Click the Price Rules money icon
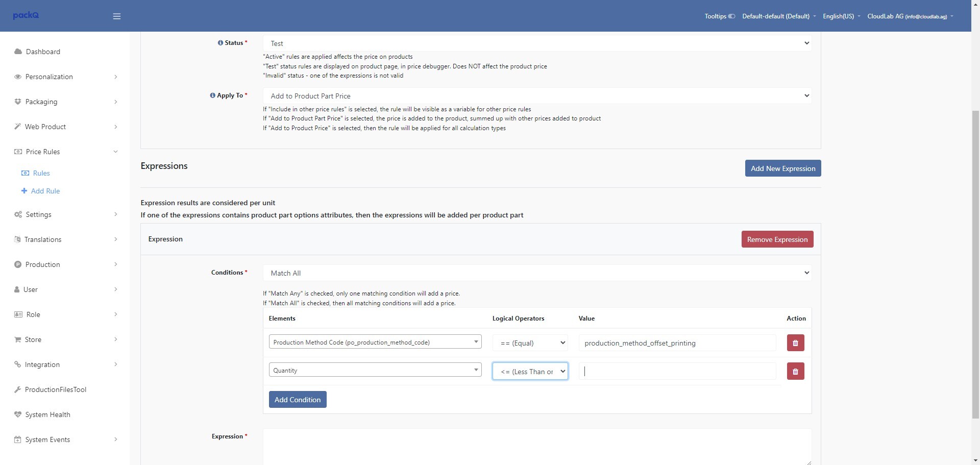This screenshot has width=980, height=465. tap(18, 152)
